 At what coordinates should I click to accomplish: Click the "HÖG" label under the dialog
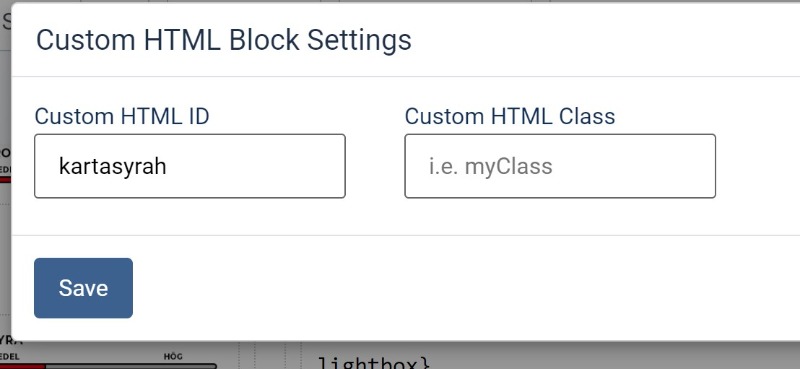(173, 356)
